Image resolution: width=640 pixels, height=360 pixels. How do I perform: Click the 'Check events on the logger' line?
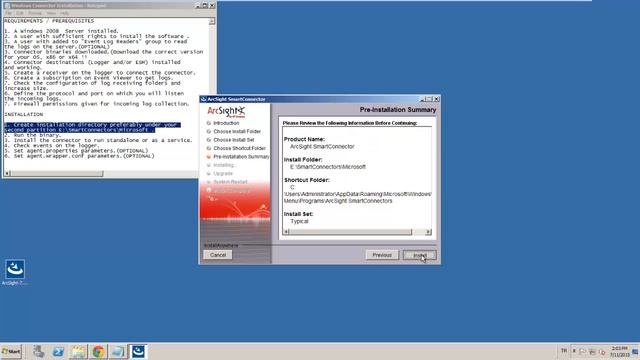pos(52,145)
